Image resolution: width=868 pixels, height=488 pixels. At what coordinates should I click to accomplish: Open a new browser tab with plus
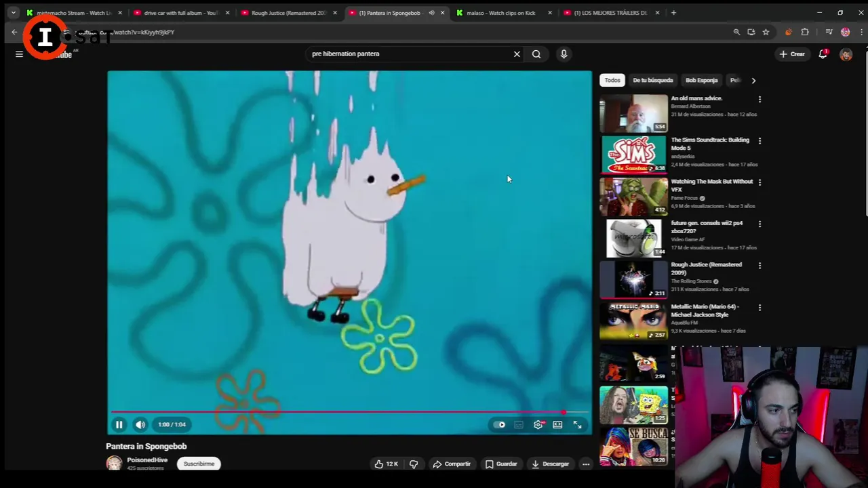pos(673,13)
